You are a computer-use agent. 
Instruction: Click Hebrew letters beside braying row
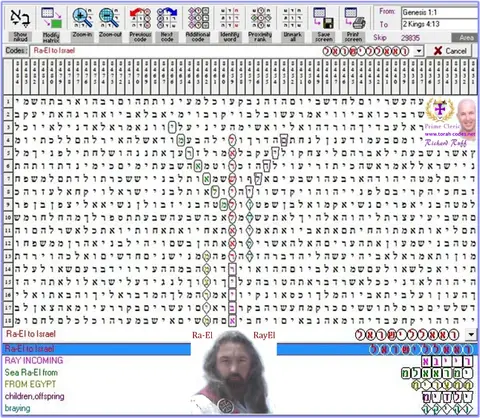point(447,409)
